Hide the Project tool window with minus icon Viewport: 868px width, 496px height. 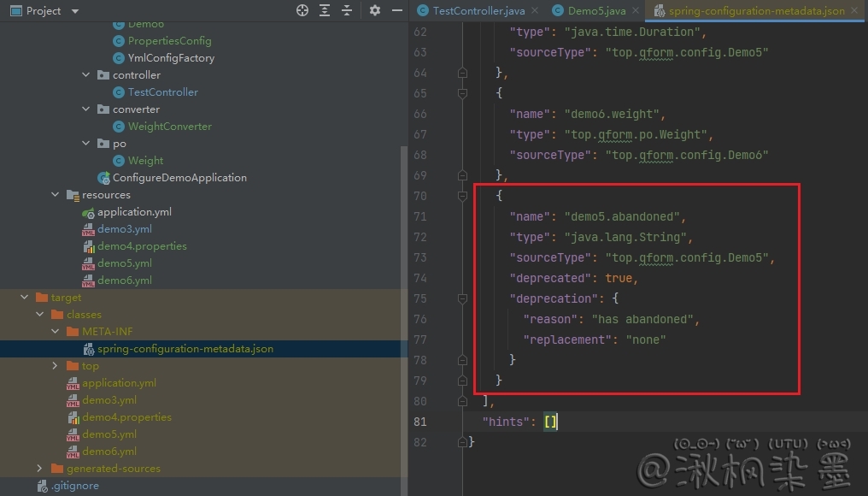(396, 11)
